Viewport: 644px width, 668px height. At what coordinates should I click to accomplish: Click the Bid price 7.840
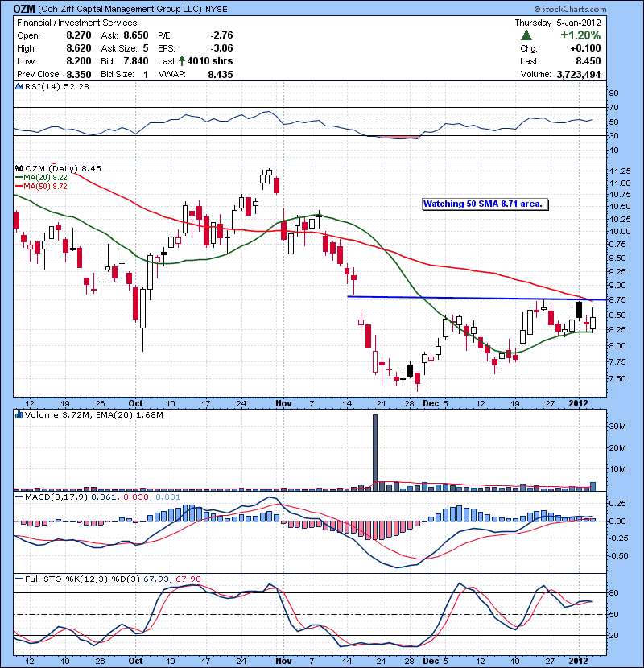[x=136, y=61]
